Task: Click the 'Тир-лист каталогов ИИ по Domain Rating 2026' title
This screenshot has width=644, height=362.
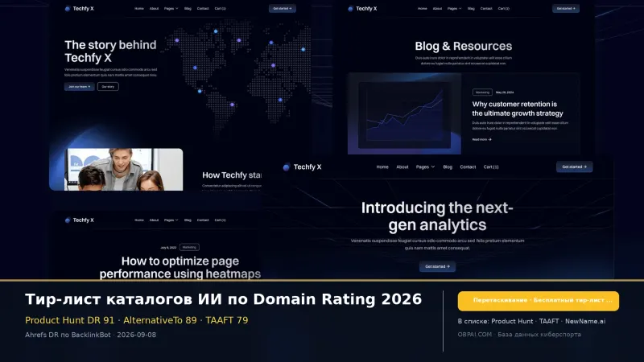Action: [224, 299]
